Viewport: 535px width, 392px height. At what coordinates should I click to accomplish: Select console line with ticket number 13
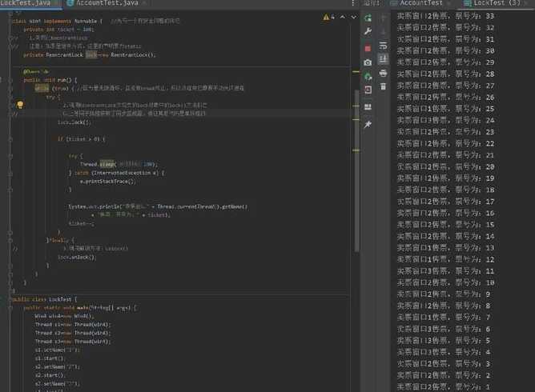point(445,248)
